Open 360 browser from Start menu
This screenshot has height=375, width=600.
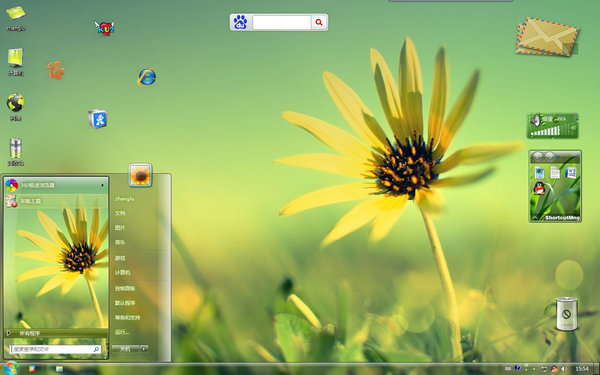click(56, 185)
